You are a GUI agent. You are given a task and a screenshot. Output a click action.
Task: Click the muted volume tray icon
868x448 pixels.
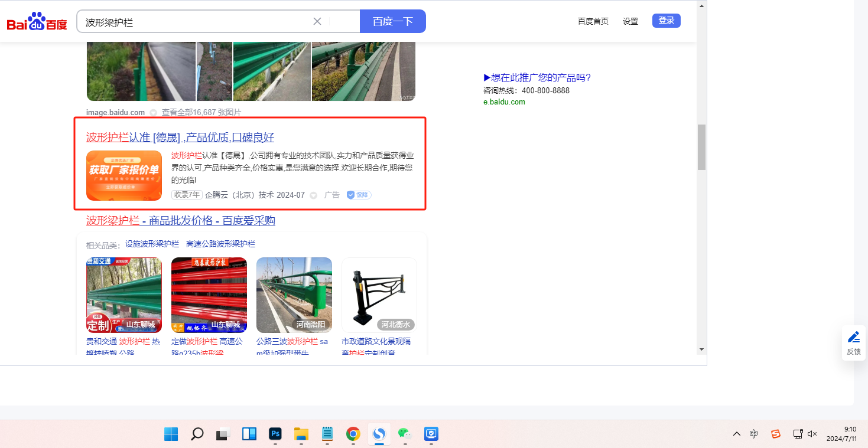(x=812, y=434)
